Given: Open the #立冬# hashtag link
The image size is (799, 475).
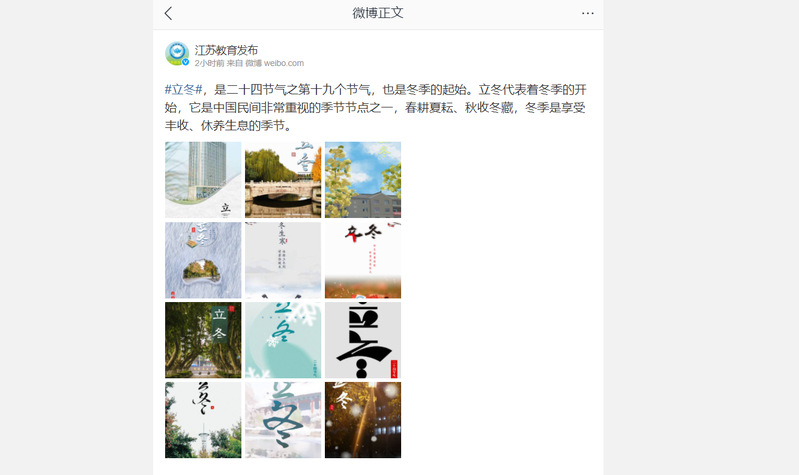Looking at the screenshot, I should click(x=183, y=90).
